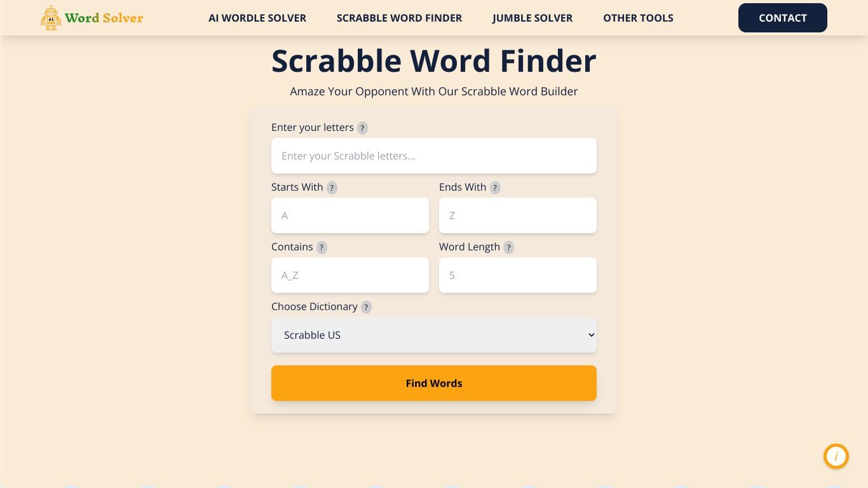Show the Ends With help icon

[x=495, y=187]
